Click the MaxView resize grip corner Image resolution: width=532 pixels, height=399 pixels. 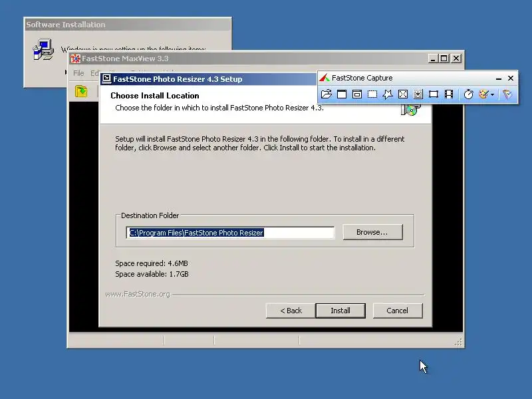(x=458, y=342)
